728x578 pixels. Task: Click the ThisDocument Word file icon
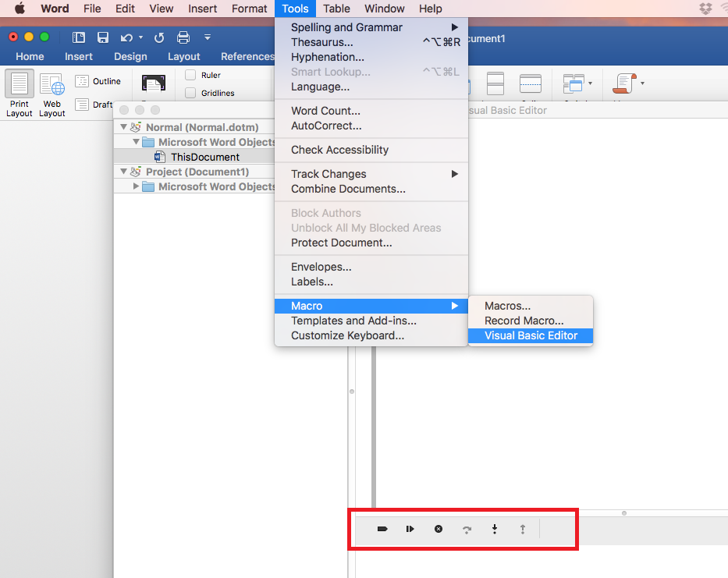coord(159,157)
